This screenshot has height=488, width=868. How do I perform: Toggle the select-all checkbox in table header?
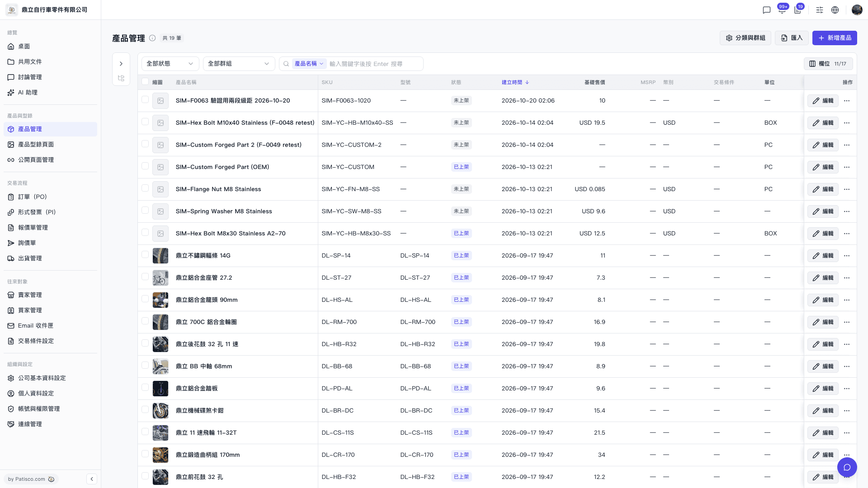point(145,82)
